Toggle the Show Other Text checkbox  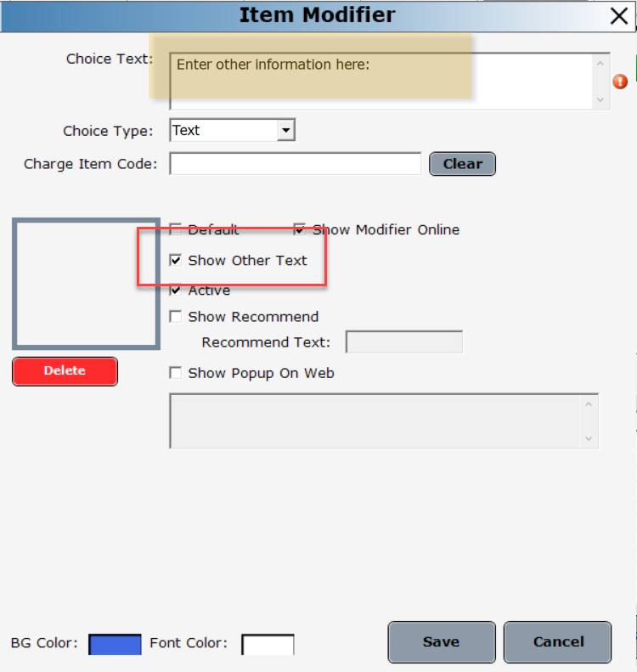(176, 261)
